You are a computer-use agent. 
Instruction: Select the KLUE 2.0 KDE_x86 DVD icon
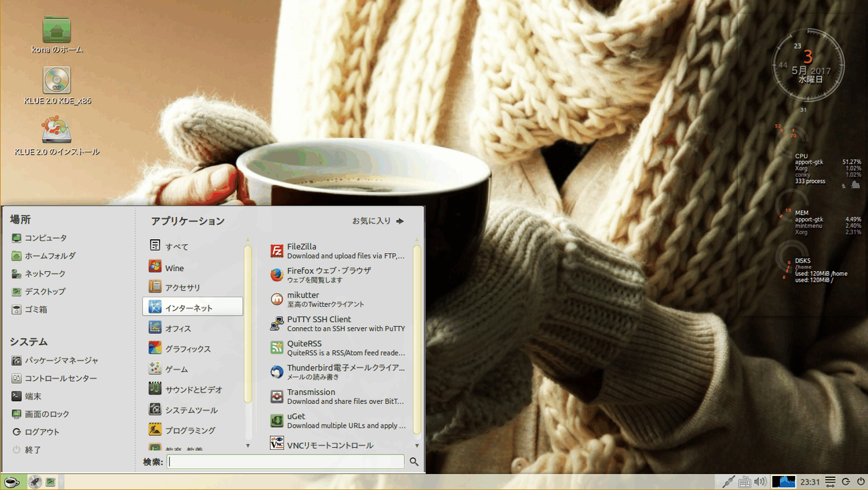click(x=57, y=86)
